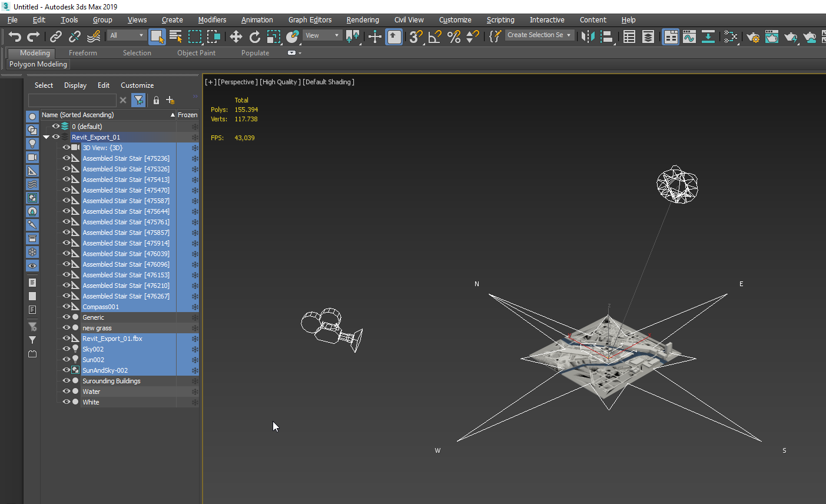Click the Mirror tool icon
This screenshot has width=826, height=504.
coord(588,37)
